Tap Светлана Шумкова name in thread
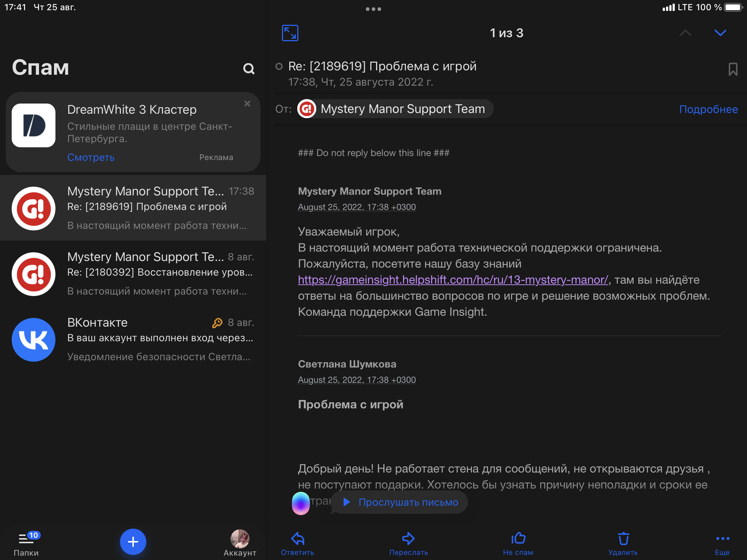747x560 pixels. click(347, 364)
